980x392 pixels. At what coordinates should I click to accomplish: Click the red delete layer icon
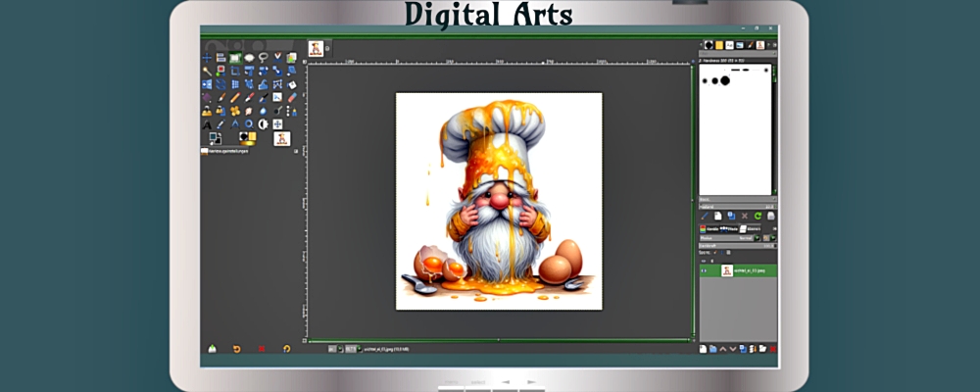point(773,348)
